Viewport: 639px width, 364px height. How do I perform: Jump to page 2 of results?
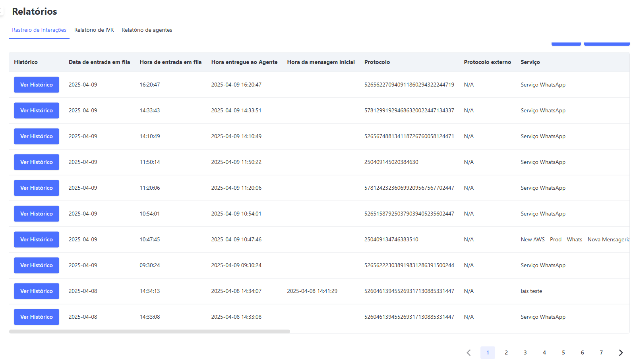tap(506, 352)
